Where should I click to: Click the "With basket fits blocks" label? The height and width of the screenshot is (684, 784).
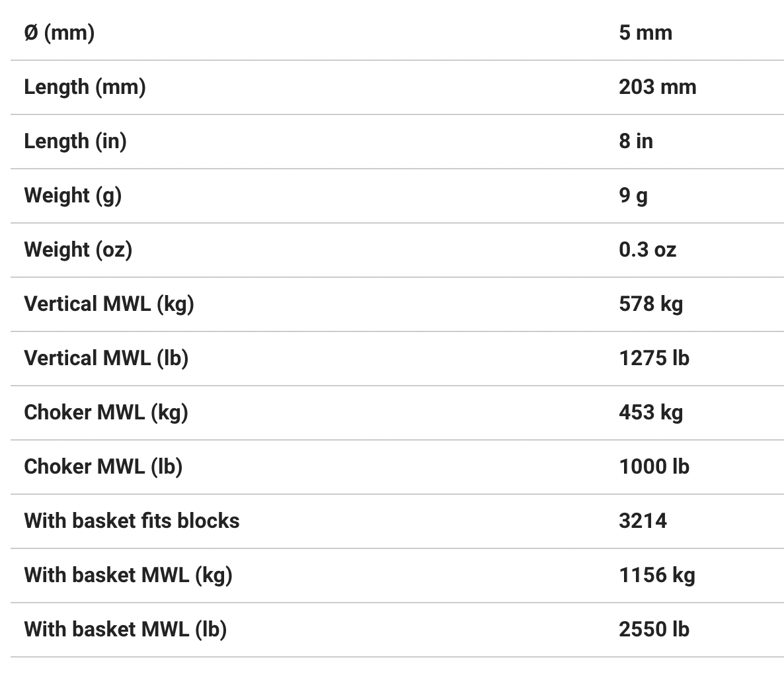tap(132, 521)
